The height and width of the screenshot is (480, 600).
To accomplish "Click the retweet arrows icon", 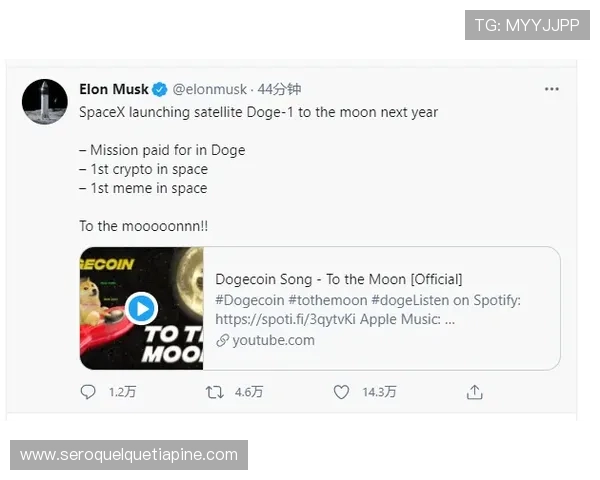I will [x=215, y=392].
